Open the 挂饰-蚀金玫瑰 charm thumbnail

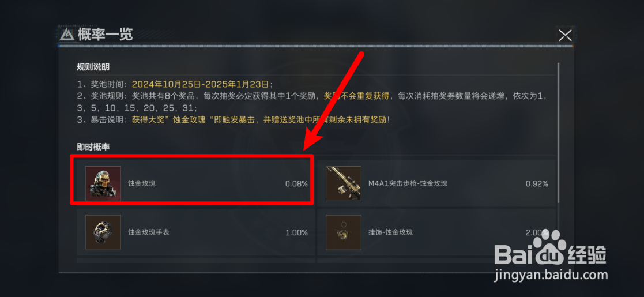344,232
